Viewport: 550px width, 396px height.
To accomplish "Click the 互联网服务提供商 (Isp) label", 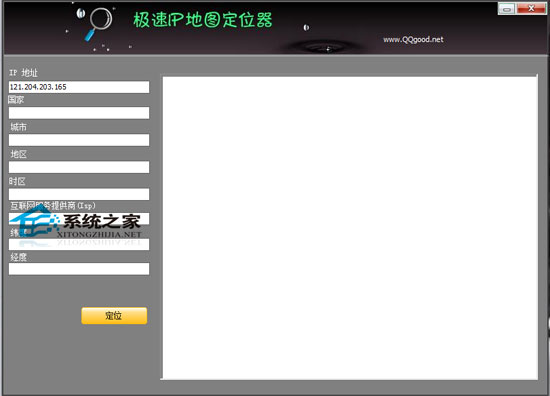I will pyautogui.click(x=53, y=206).
